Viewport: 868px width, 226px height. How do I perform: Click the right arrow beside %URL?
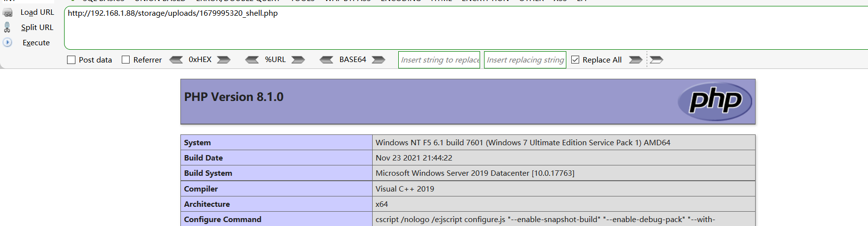click(x=298, y=60)
